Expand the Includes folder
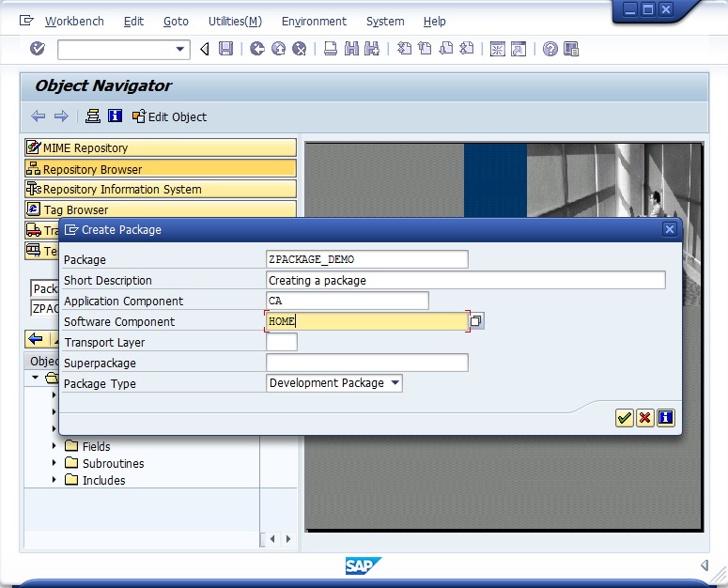728x588 pixels. 54,479
